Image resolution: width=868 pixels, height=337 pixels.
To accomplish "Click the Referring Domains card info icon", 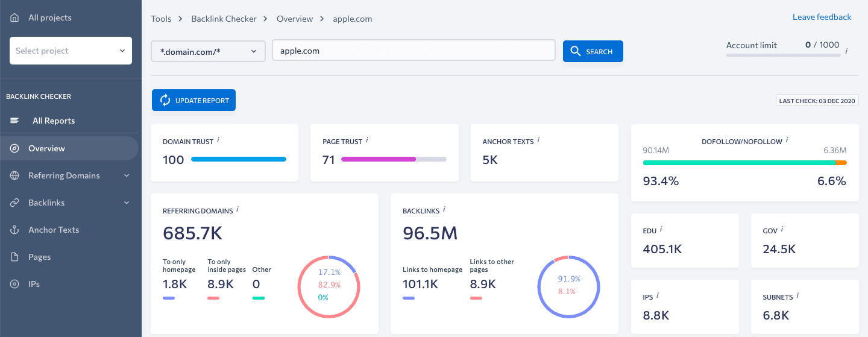I will point(237,209).
